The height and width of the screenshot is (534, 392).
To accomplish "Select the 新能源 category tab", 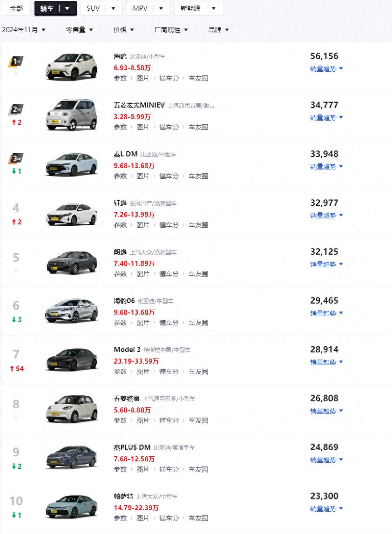I will 198,8.
